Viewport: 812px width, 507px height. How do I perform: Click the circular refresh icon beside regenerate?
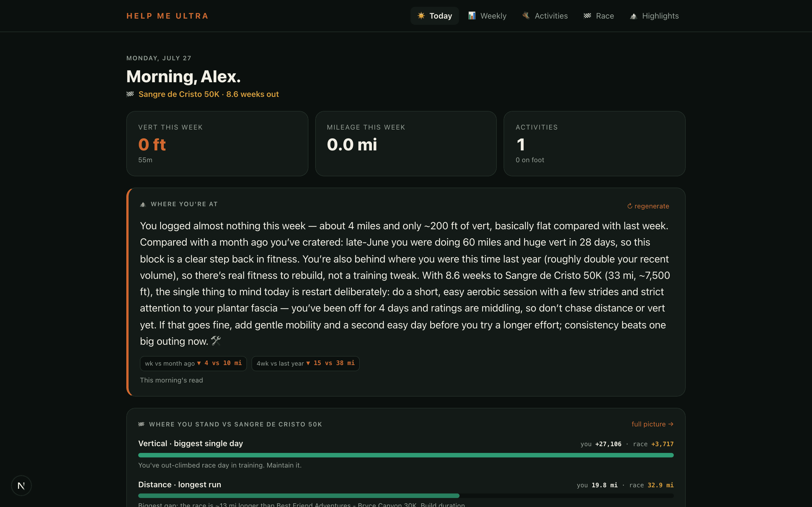630,206
